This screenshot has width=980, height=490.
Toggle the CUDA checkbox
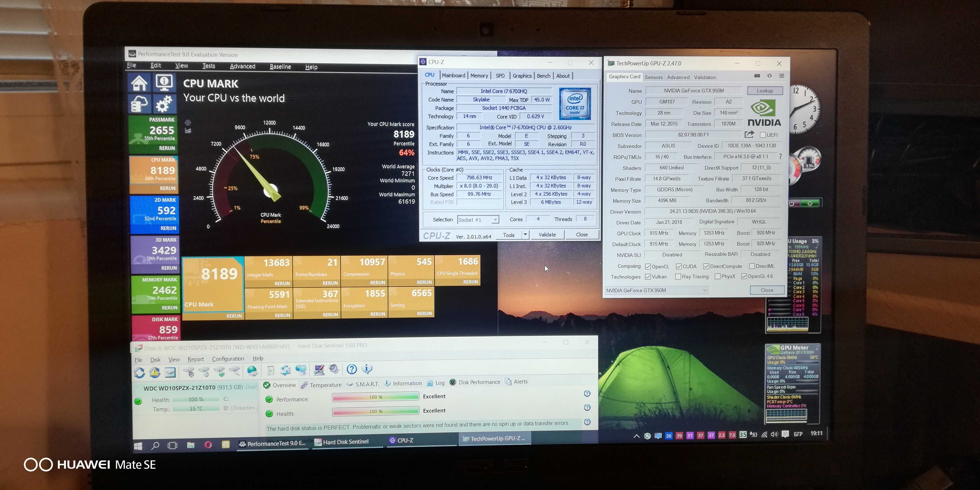point(679,266)
